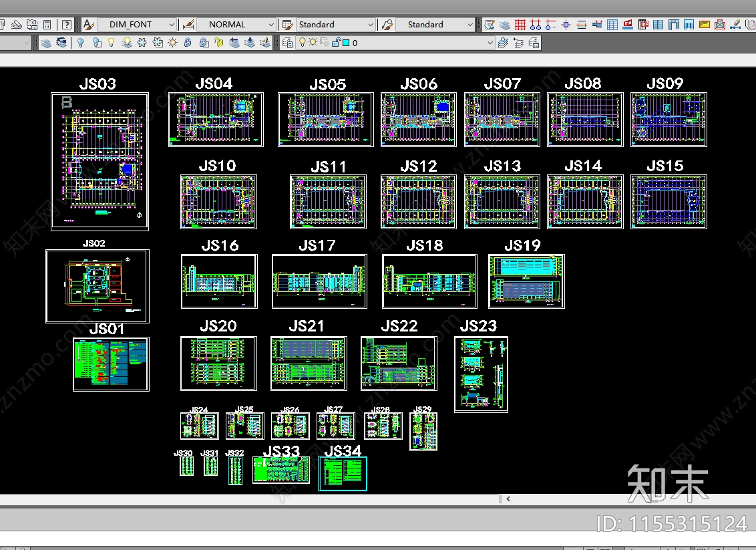The height and width of the screenshot is (550, 756).
Task: Open the text style manager icon
Action: [x=88, y=25]
